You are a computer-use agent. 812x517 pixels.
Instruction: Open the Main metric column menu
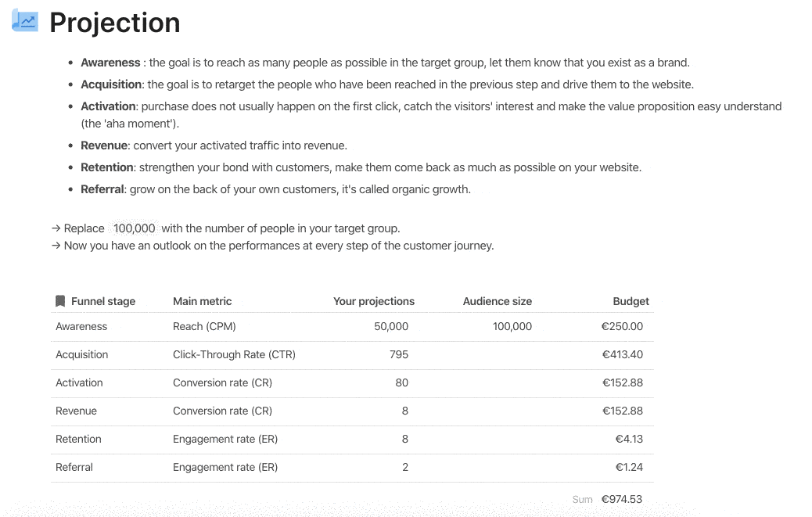tap(204, 301)
